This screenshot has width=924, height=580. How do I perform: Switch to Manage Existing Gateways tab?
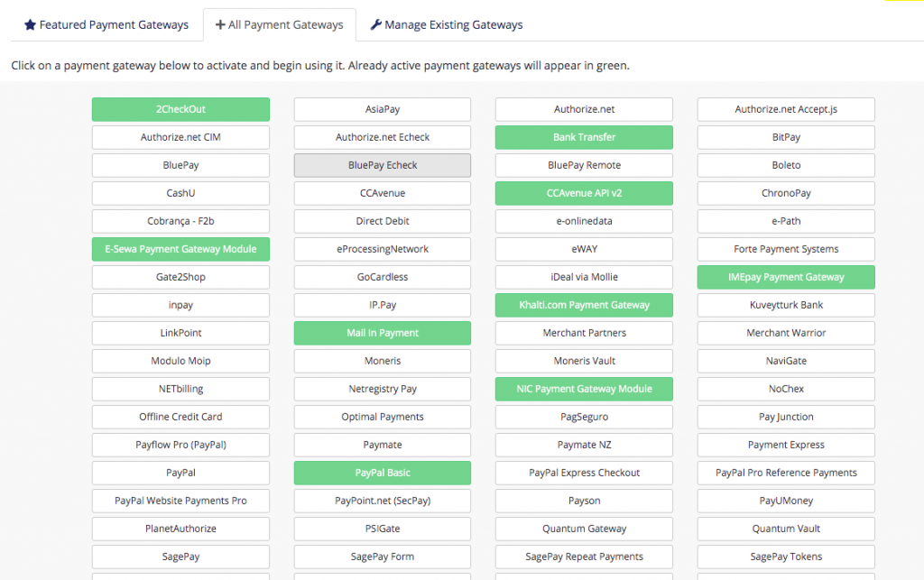point(447,25)
